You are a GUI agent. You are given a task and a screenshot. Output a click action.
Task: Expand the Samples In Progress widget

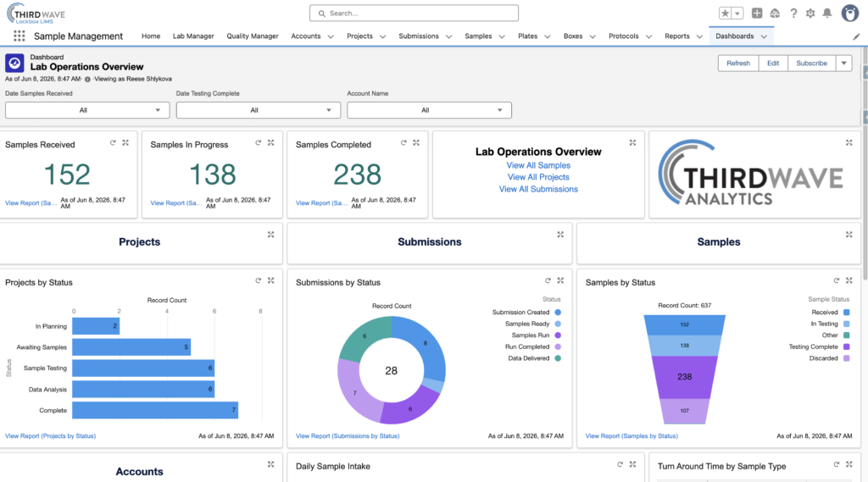[270, 143]
